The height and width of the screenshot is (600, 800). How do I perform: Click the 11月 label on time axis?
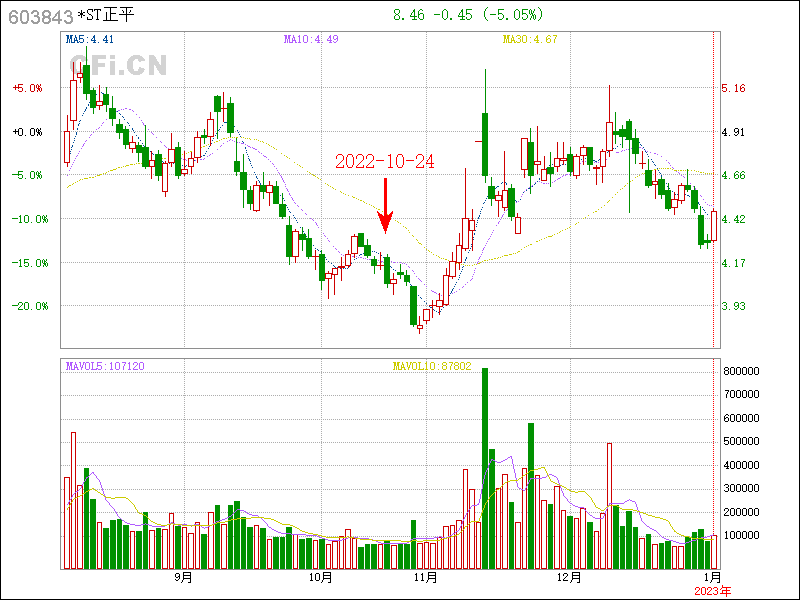pos(425,577)
